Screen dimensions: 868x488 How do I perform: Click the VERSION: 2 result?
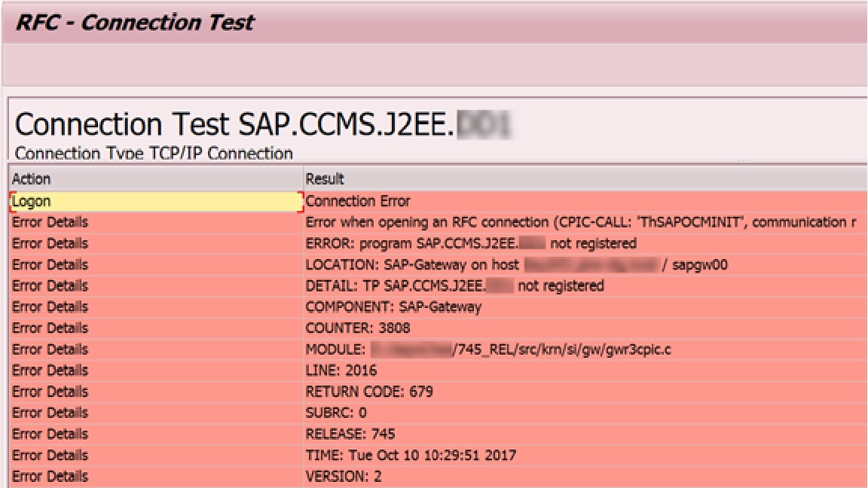pyautogui.click(x=585, y=477)
